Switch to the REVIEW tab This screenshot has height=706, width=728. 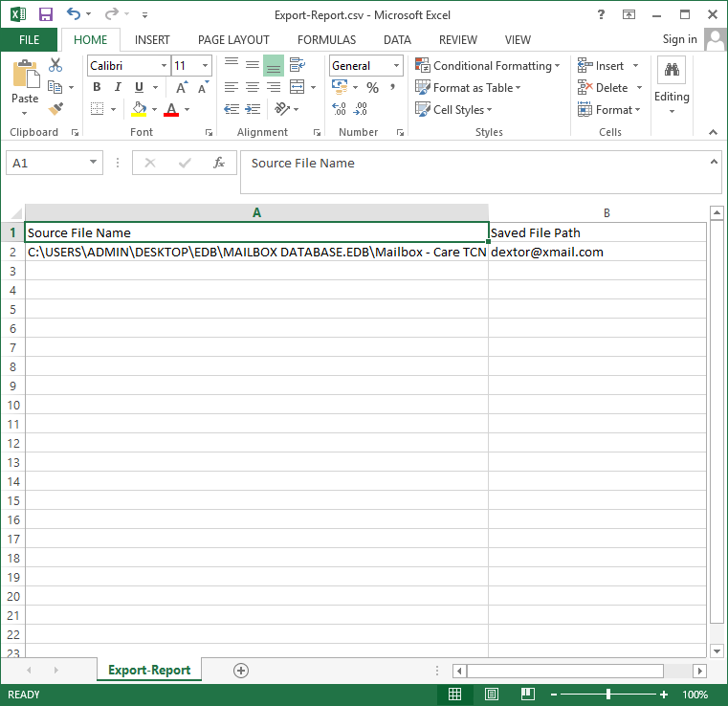tap(458, 40)
